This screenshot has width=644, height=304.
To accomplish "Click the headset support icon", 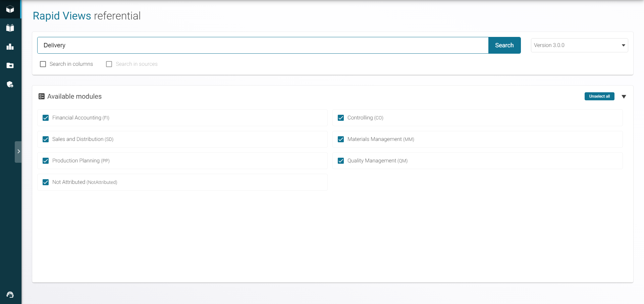I will coord(10,295).
